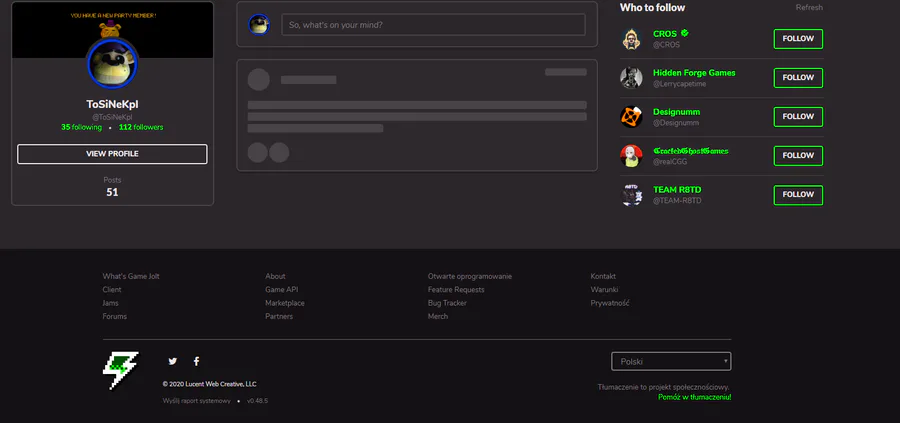Click the verified badge next to CROS

tap(685, 33)
